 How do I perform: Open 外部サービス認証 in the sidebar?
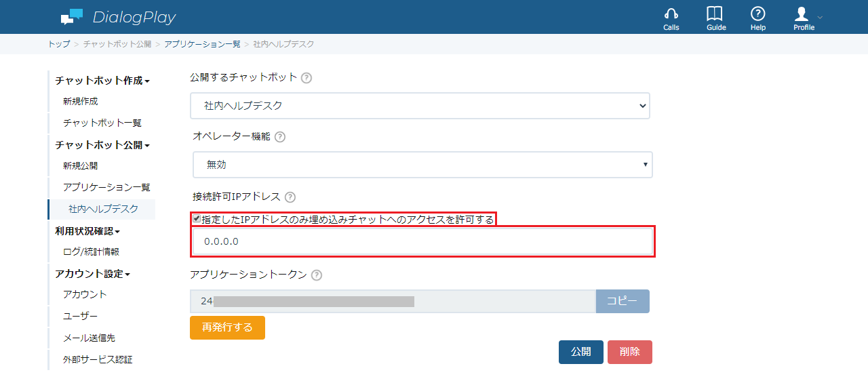coord(98,360)
